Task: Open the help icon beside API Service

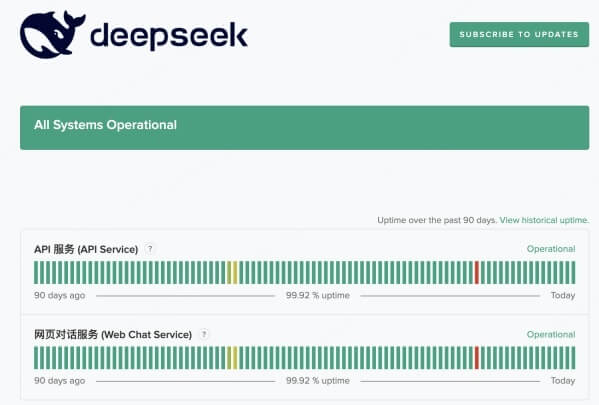Action: click(150, 249)
